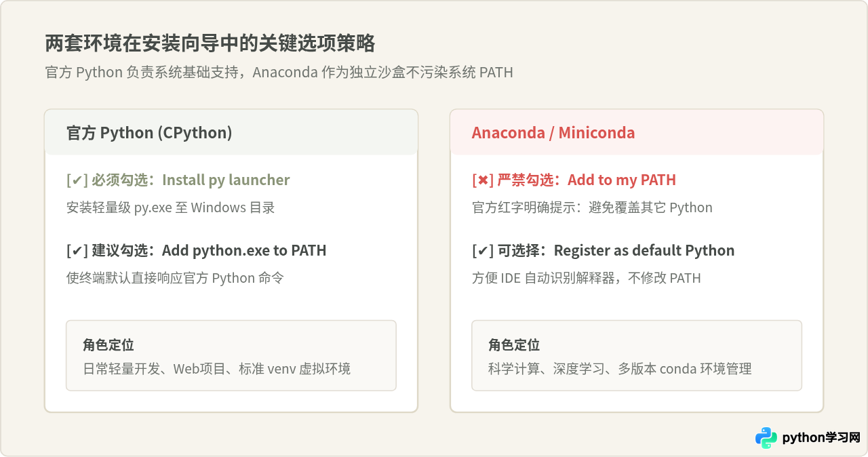
Task: Click 角色定位 heading in Anaconda card
Action: 514,345
